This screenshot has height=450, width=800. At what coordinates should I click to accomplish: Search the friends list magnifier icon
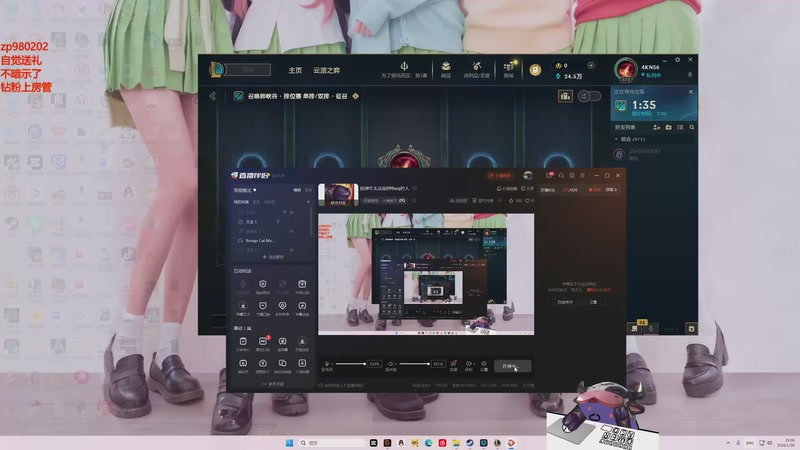[692, 127]
